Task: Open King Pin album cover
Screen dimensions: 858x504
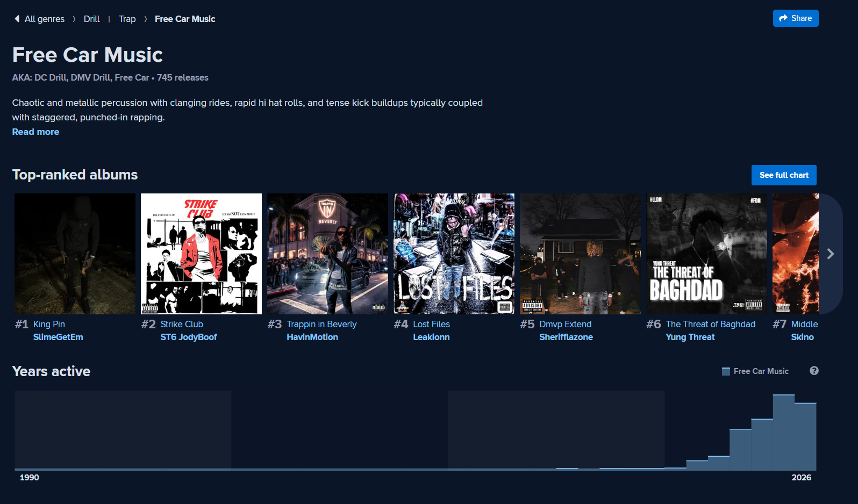Action: [x=75, y=254]
